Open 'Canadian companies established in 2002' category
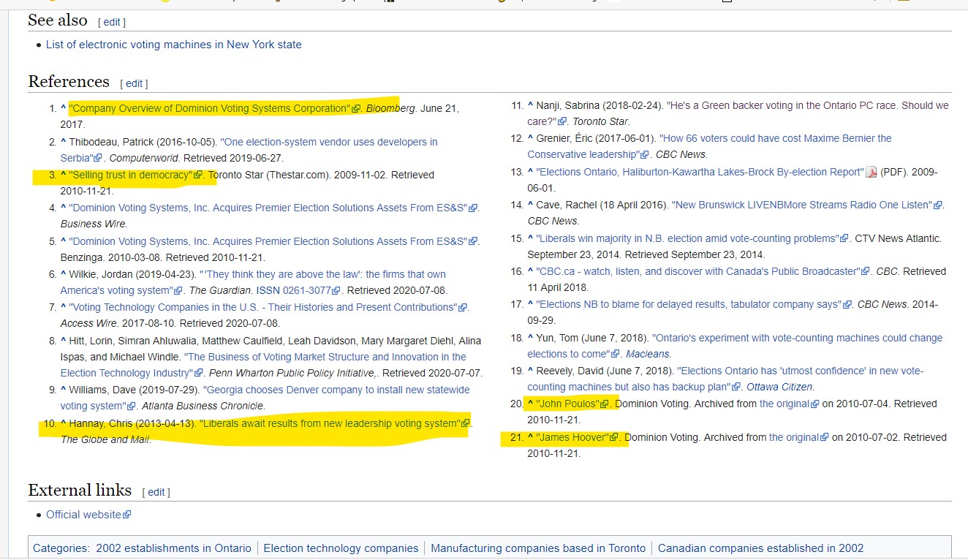968x560 pixels. [760, 548]
